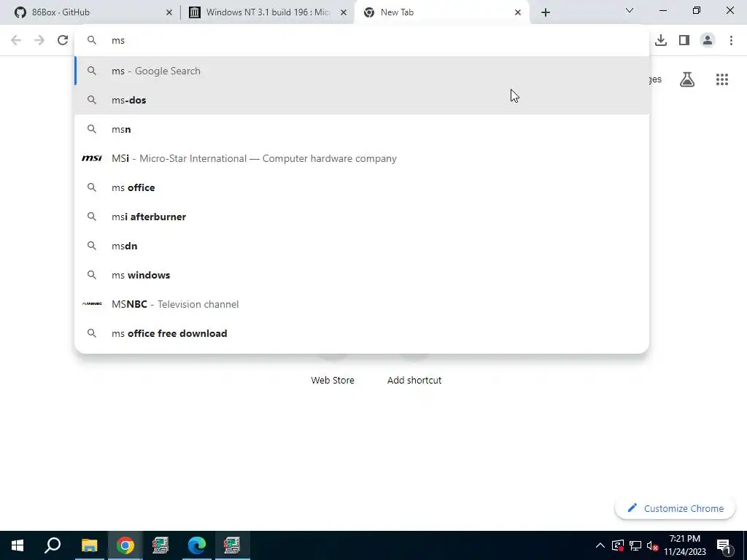This screenshot has height=560, width=747.
Task: Open a new tab with the plus button
Action: (x=546, y=12)
